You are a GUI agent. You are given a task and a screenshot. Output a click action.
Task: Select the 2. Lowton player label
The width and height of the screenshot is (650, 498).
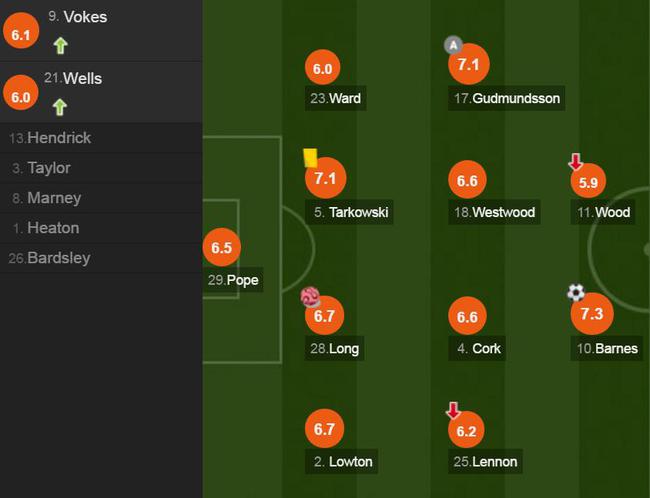point(341,462)
